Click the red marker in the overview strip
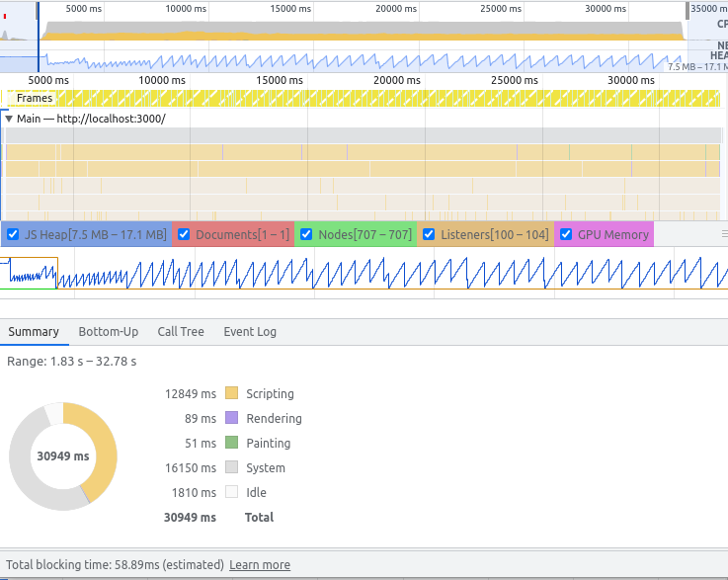 point(5,16)
